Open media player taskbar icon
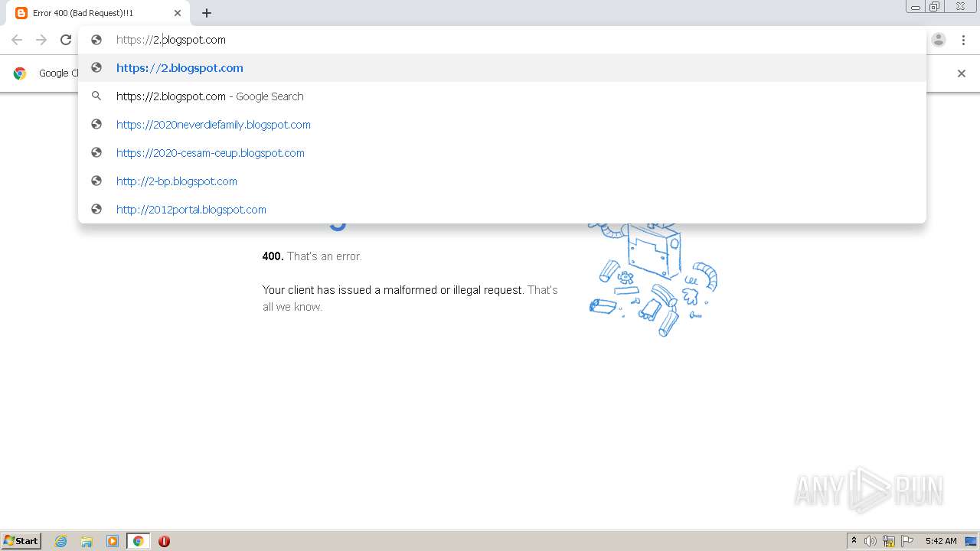The height and width of the screenshot is (551, 980). (113, 541)
